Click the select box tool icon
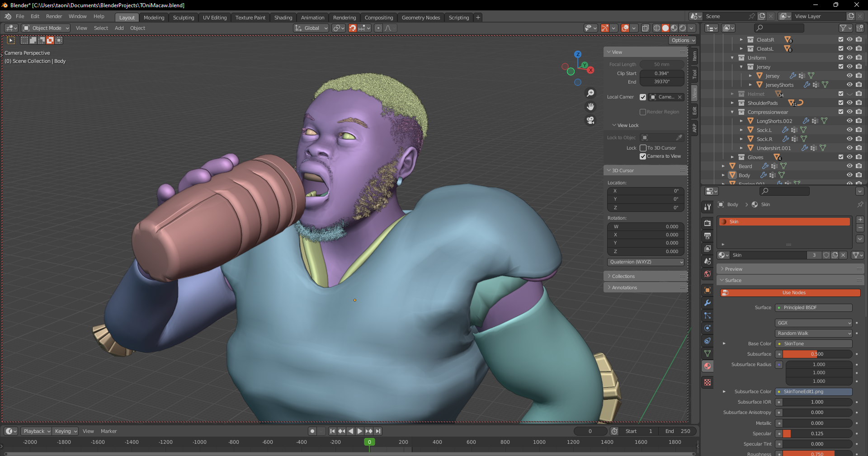The height and width of the screenshot is (456, 868). (11, 40)
